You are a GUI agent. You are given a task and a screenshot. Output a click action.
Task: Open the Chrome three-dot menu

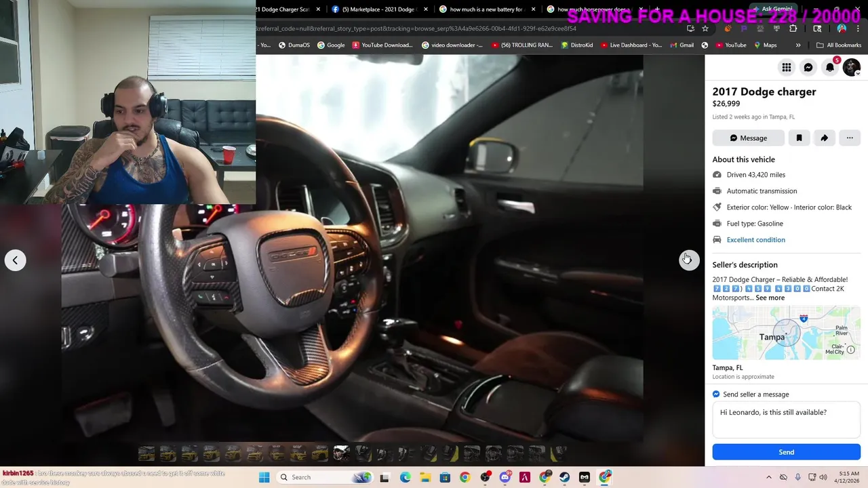tap(859, 28)
